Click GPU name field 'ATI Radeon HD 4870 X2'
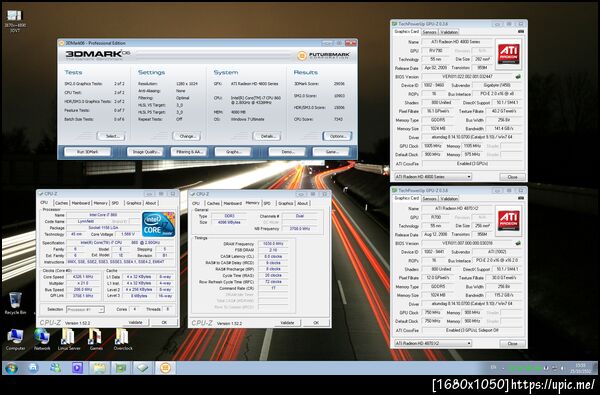The image size is (600, 395). pyautogui.click(x=457, y=209)
